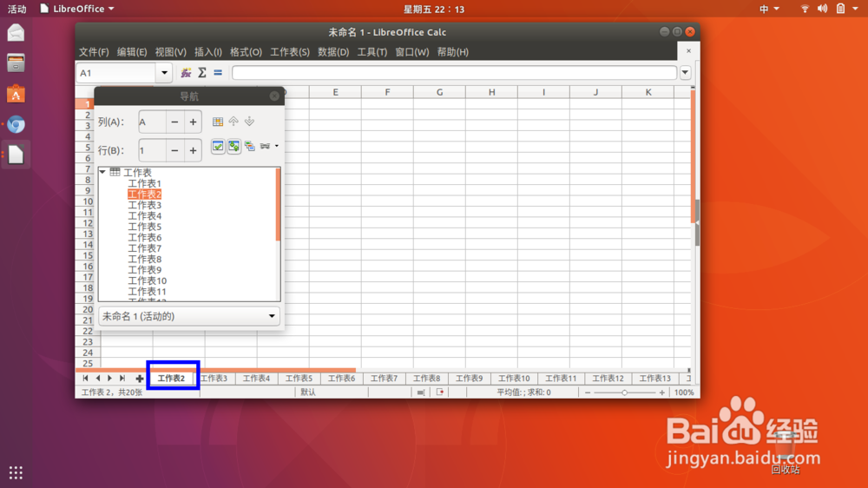Decrease the row value with minus button
Viewport: 868px width, 488px height.
click(x=174, y=150)
